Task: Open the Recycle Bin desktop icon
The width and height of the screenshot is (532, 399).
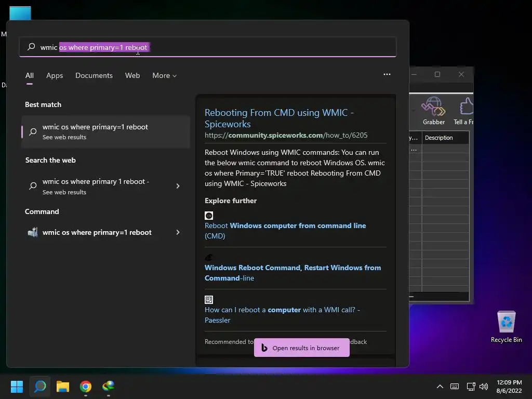Action: pyautogui.click(x=506, y=327)
